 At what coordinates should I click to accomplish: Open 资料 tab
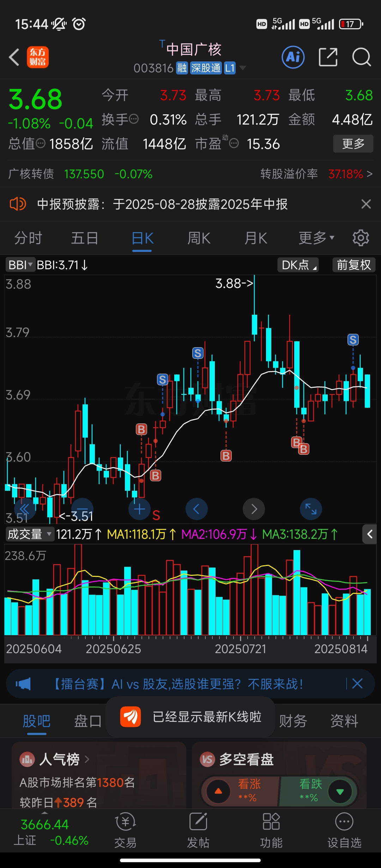point(344,721)
